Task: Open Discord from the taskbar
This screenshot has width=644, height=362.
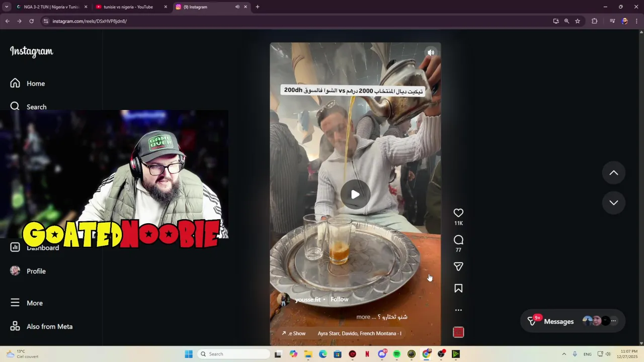Action: click(382, 354)
